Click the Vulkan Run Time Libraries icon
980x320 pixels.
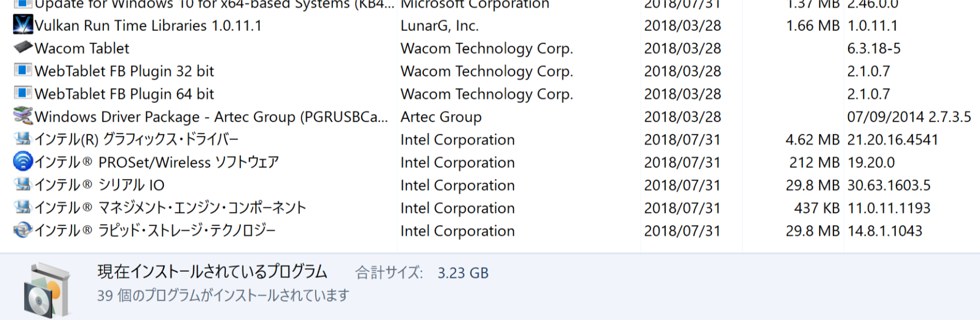pyautogui.click(x=23, y=25)
